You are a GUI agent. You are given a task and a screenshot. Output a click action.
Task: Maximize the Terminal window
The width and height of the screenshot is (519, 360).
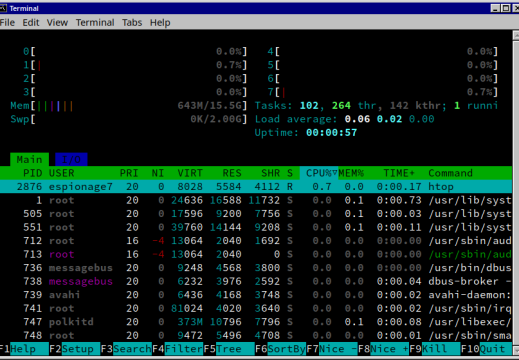tap(505, 8)
